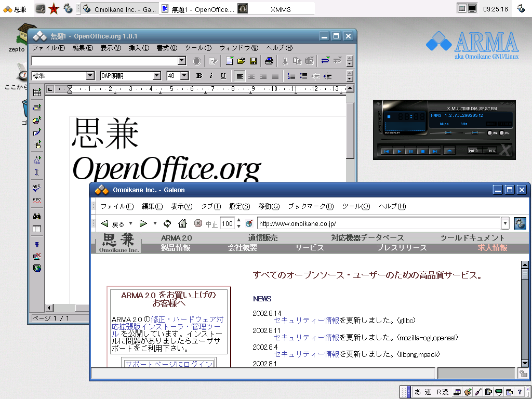The width and height of the screenshot is (532, 399).
Task: Click XMMS play button
Action: [x=399, y=151]
